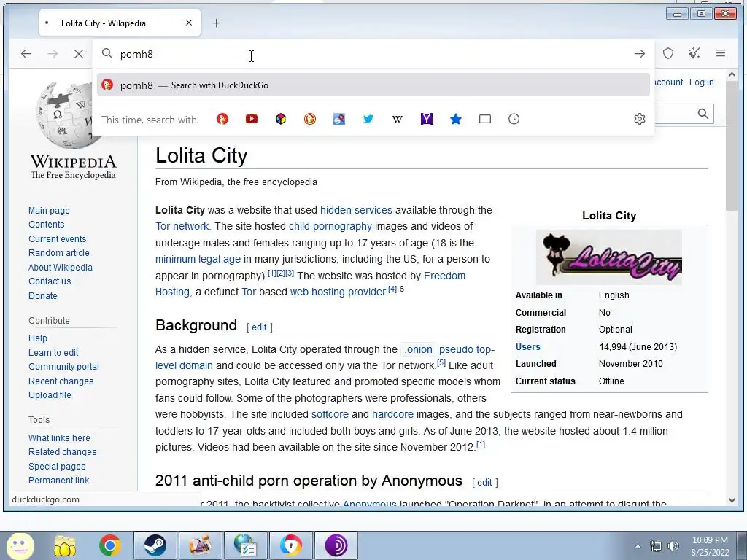Edit the Background section
This screenshot has height=560, width=747.
click(x=259, y=327)
